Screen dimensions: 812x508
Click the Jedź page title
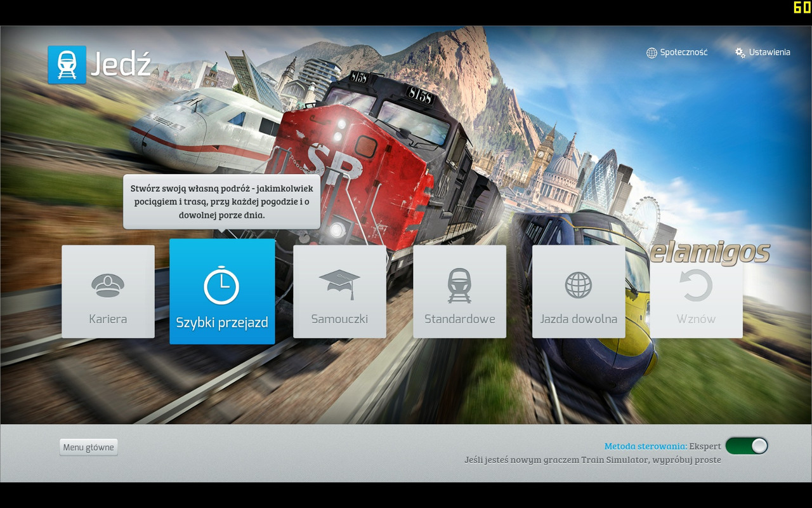pos(121,65)
